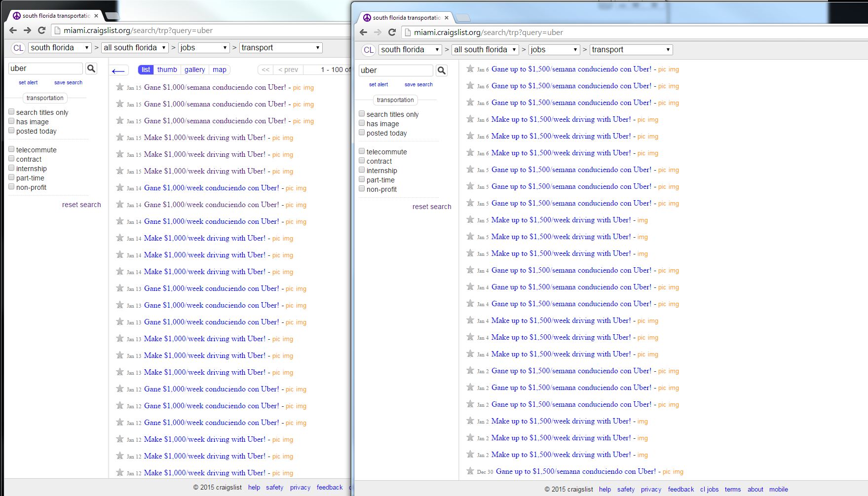Check 'search titles only' in left window
The width and height of the screenshot is (868, 496).
click(x=11, y=112)
